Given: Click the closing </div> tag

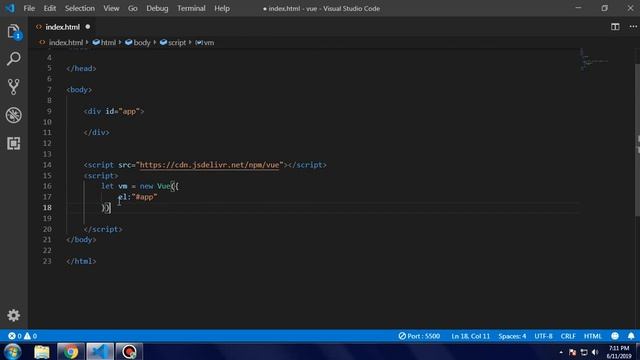Looking at the screenshot, I should (x=96, y=132).
